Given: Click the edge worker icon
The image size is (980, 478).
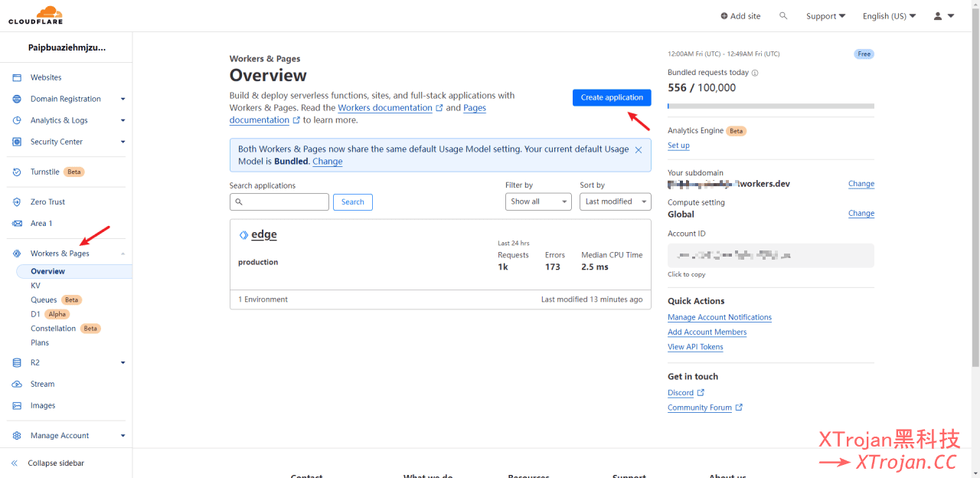Looking at the screenshot, I should pyautogui.click(x=243, y=235).
